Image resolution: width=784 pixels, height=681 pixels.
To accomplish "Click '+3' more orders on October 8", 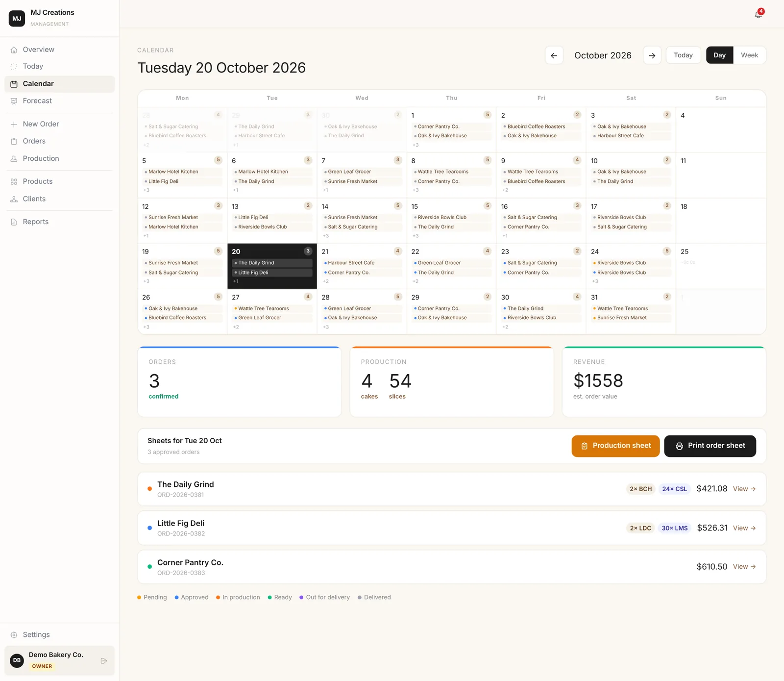I will tap(416, 190).
